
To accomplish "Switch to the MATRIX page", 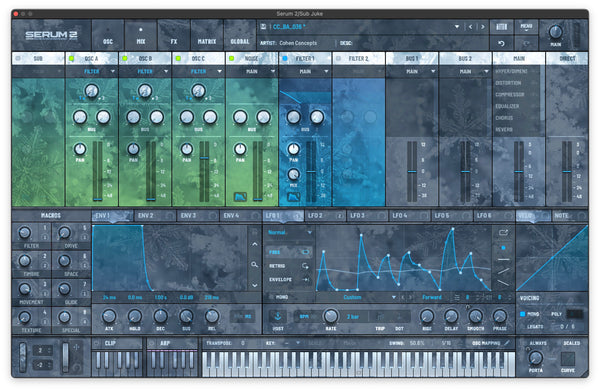I will [207, 36].
